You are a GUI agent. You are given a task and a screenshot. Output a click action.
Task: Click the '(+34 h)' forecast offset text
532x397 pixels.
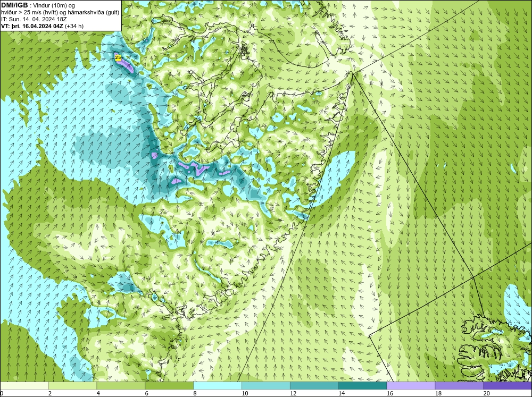click(x=74, y=26)
